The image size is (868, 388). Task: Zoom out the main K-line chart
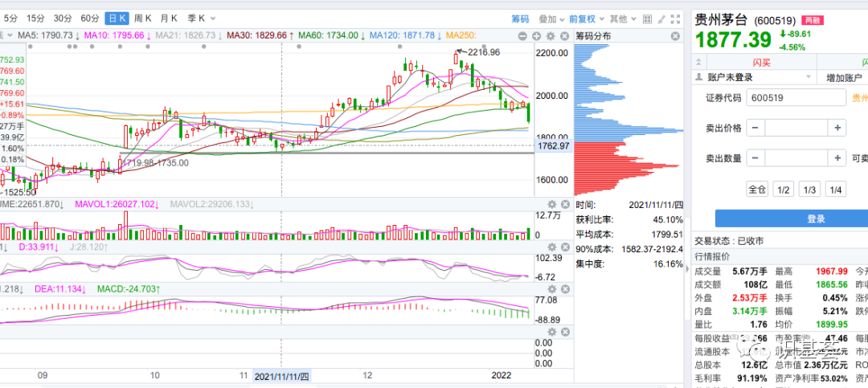[x=522, y=36]
